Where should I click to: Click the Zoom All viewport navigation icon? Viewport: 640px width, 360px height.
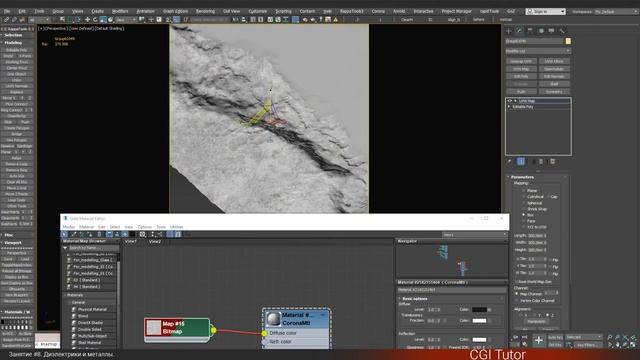point(617,337)
